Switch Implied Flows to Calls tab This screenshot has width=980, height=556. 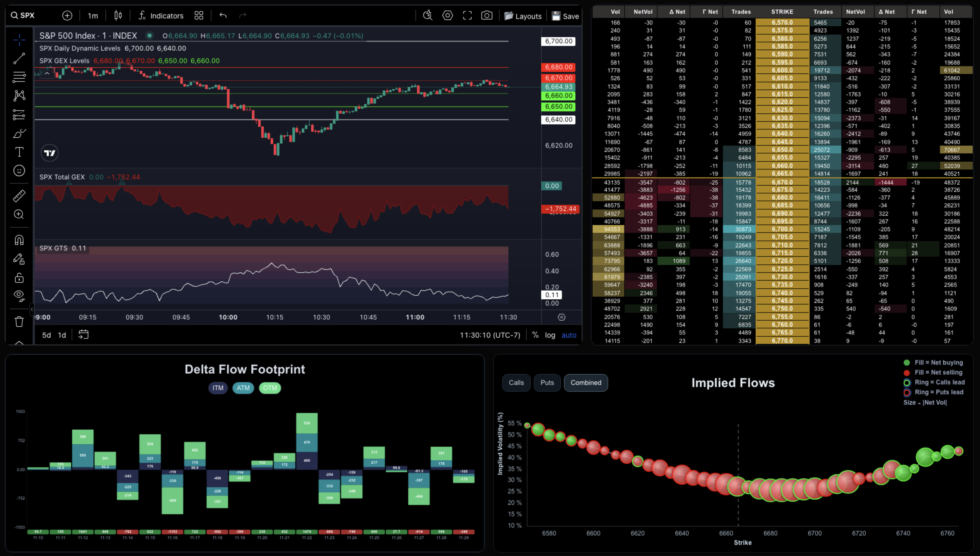(516, 383)
